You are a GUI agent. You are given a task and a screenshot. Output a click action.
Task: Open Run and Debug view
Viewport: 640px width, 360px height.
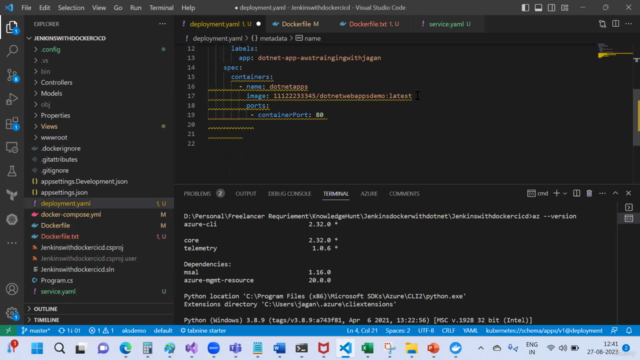(12, 99)
